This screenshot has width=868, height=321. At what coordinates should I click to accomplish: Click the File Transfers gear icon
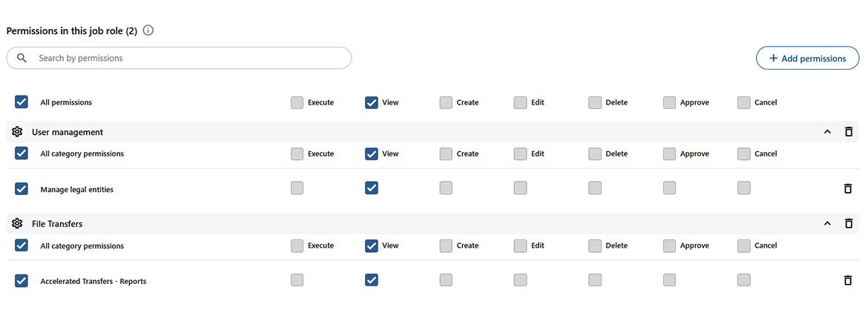pyautogui.click(x=17, y=223)
